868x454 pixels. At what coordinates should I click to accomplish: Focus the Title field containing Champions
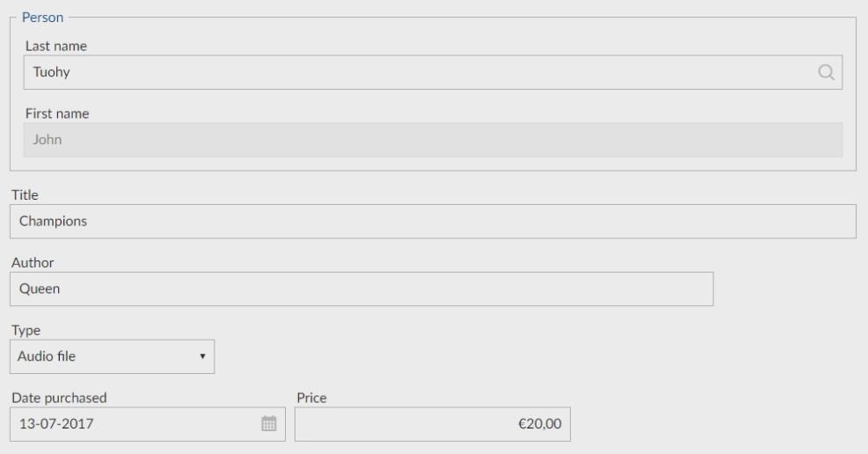point(433,222)
